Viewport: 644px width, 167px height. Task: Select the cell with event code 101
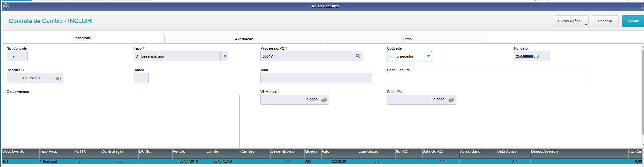coord(21,161)
